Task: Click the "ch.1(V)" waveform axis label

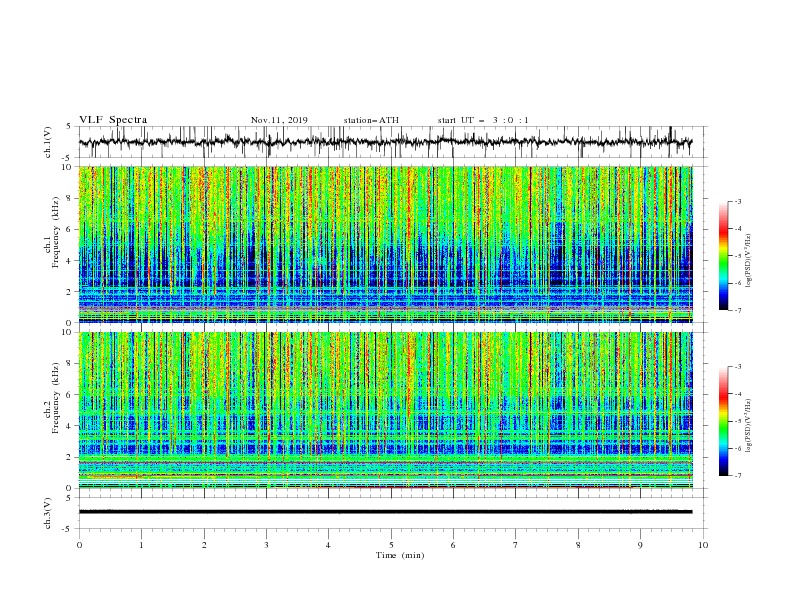Action: [47, 142]
